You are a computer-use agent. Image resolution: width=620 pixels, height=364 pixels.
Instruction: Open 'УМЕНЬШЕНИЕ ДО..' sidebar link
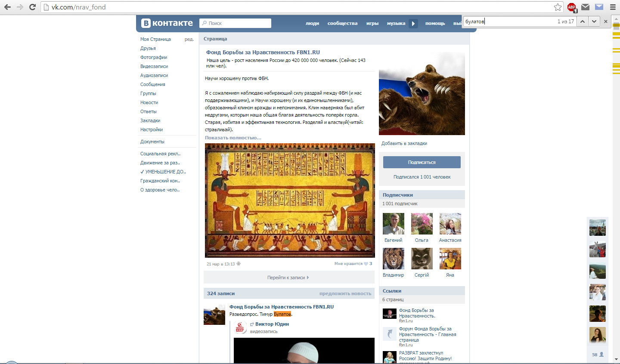pyautogui.click(x=163, y=172)
